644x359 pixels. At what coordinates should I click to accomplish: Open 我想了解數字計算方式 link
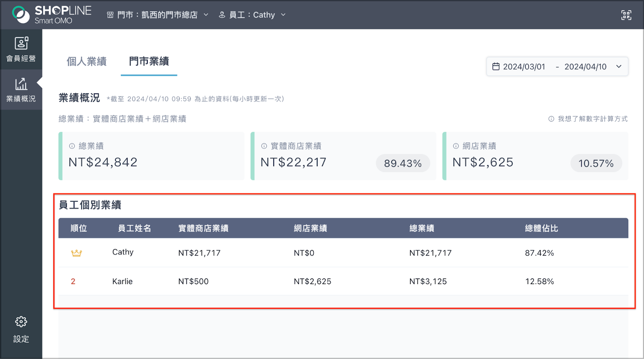click(592, 119)
